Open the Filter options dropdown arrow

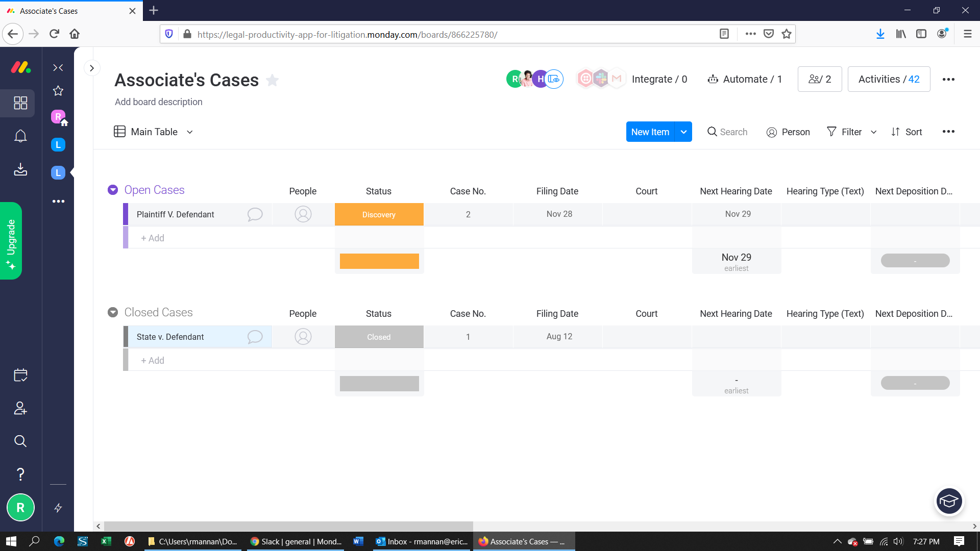pos(874,132)
